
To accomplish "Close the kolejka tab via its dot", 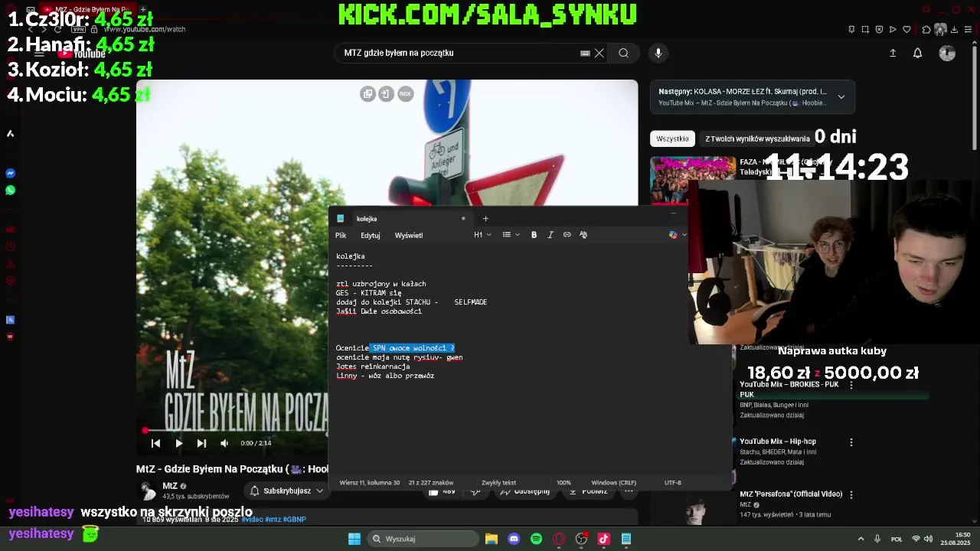I will pos(463,219).
